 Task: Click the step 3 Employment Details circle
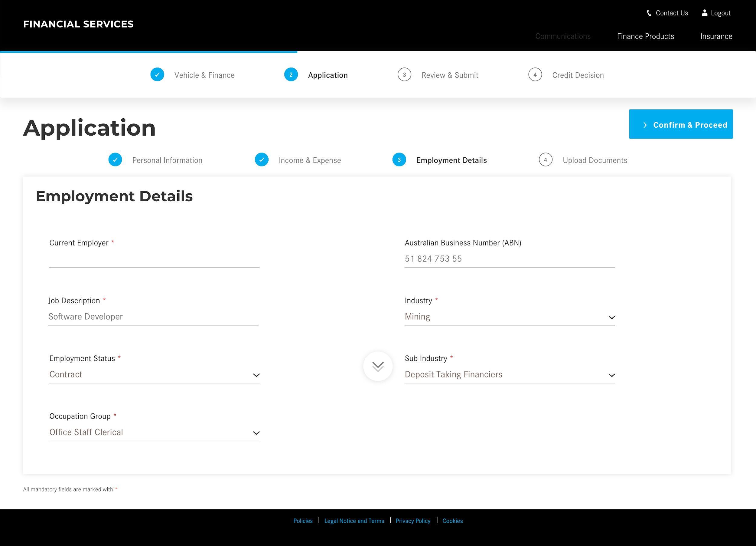pyautogui.click(x=399, y=160)
